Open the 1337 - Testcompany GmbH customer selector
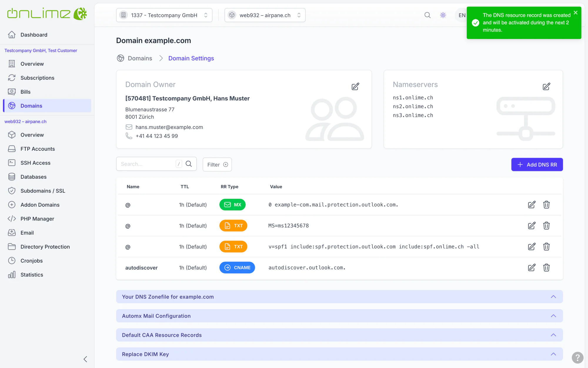Image resolution: width=588 pixels, height=368 pixels. [164, 15]
